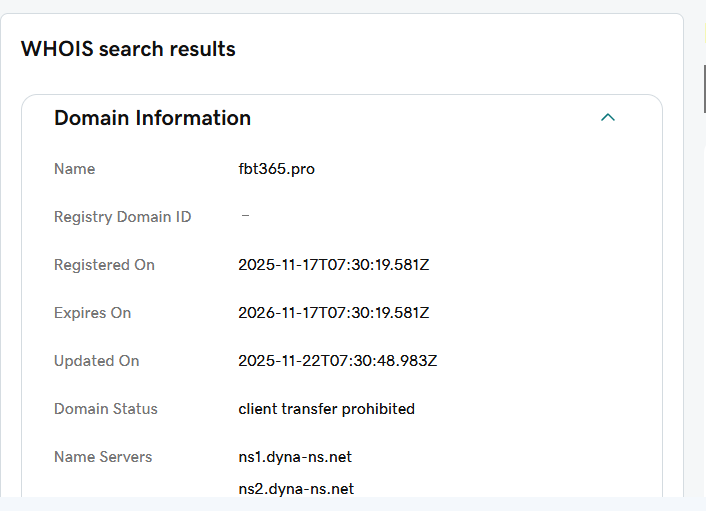
Task: Click the Name Servers label
Action: pyautogui.click(x=103, y=457)
